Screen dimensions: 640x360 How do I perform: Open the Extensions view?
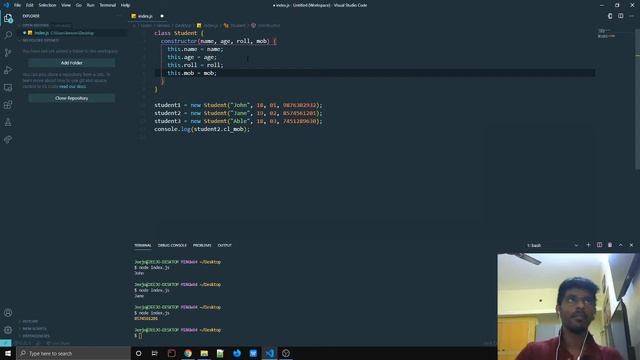coord(8,105)
